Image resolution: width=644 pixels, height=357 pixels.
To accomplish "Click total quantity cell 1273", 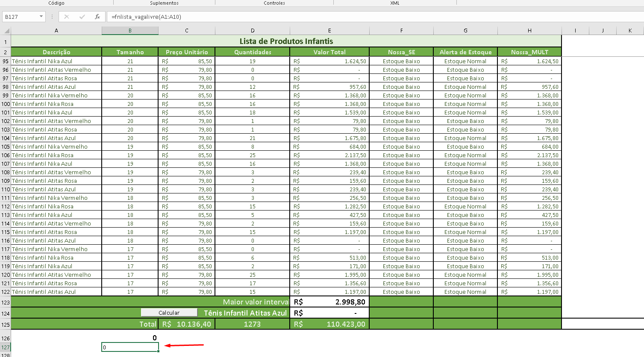I will coord(253,324).
